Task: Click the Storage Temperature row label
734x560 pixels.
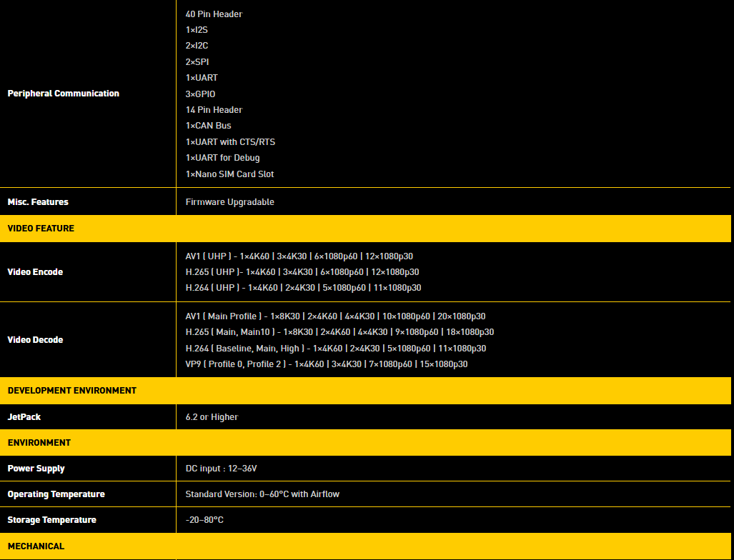Action: tap(51, 520)
